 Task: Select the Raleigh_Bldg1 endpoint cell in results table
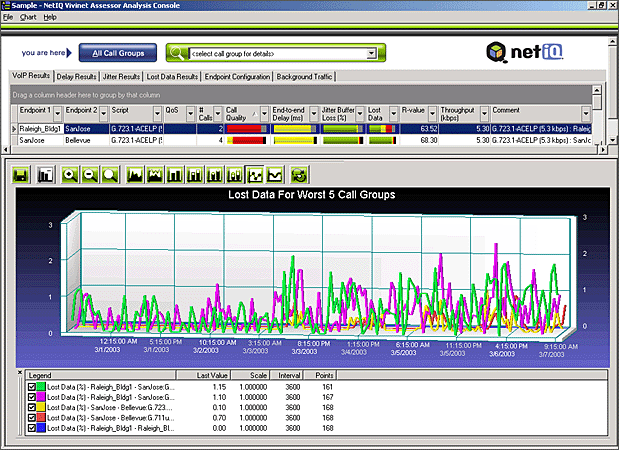(x=41, y=129)
